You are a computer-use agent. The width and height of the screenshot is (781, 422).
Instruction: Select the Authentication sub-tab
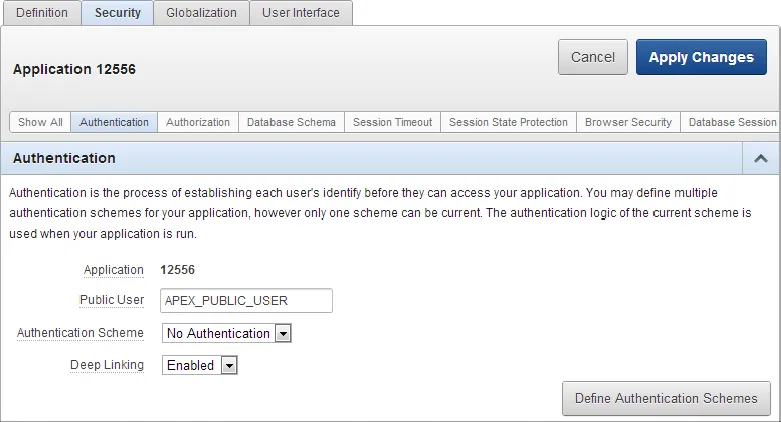click(114, 122)
